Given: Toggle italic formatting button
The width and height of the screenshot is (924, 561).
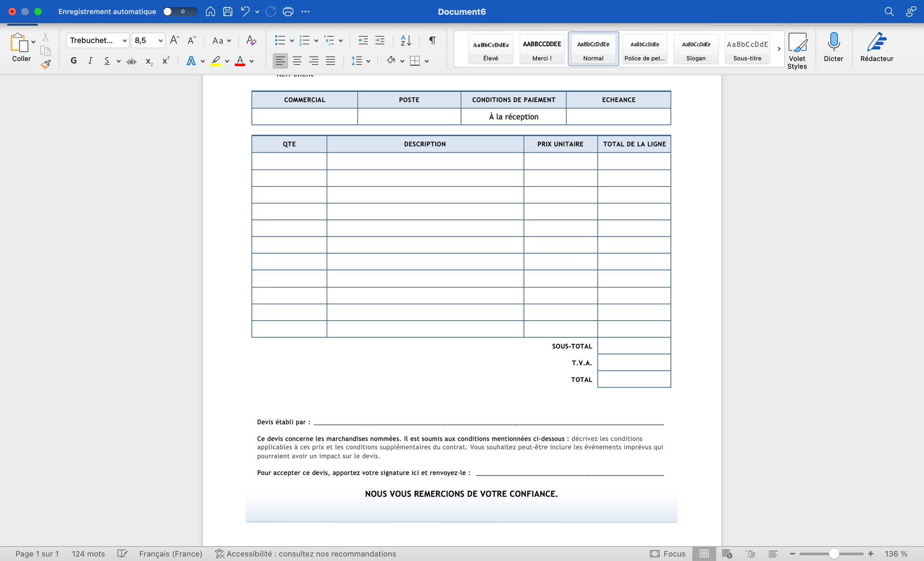Looking at the screenshot, I should (90, 61).
